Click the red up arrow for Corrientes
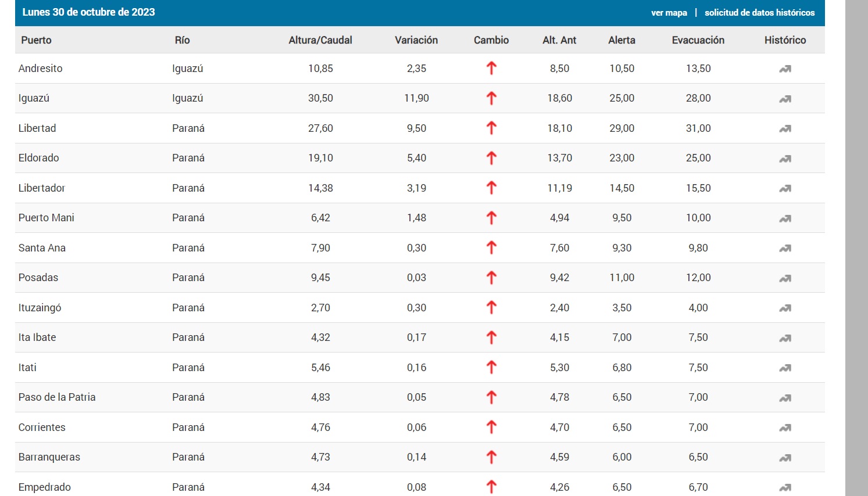868x496 pixels. pyautogui.click(x=491, y=427)
